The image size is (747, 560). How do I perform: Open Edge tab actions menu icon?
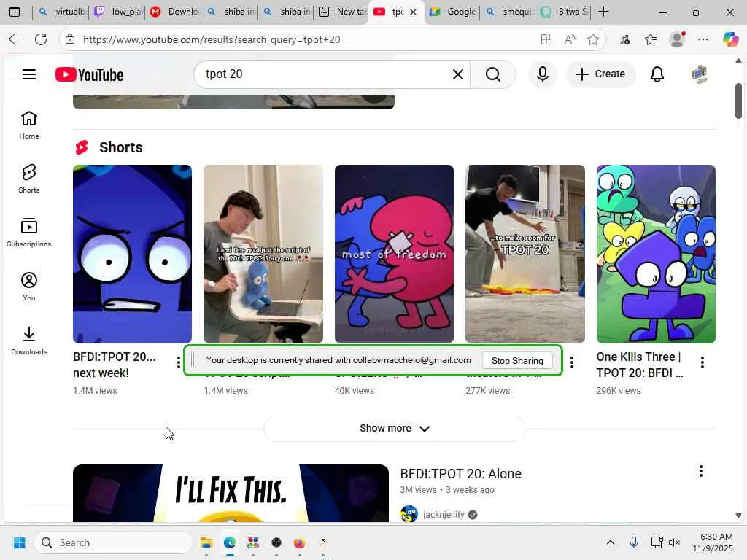tap(15, 12)
